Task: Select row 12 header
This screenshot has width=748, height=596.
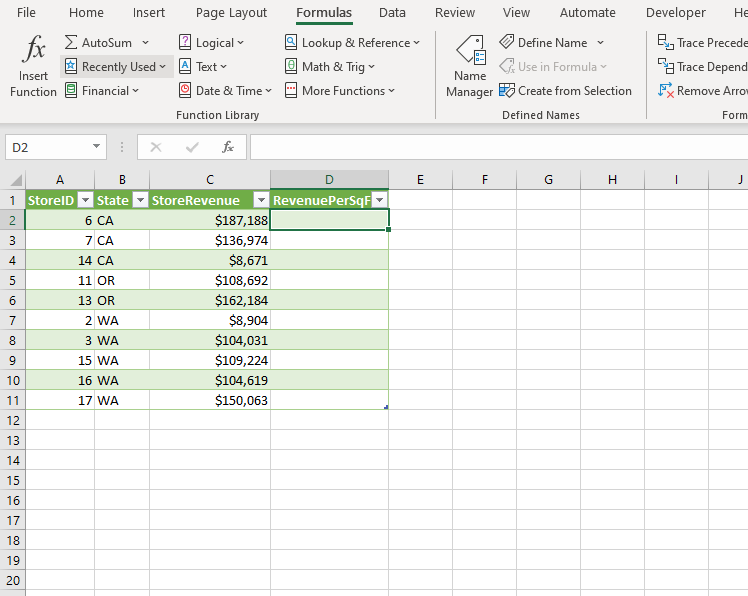Action: pos(12,420)
